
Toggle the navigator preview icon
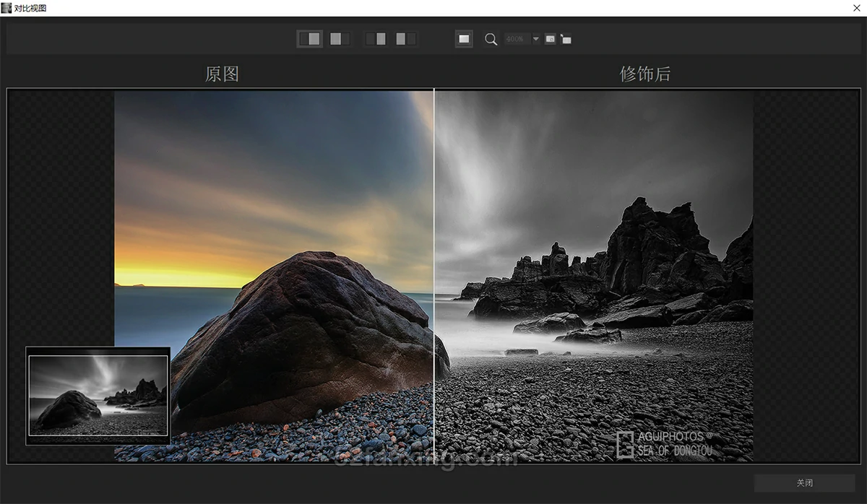(x=550, y=39)
